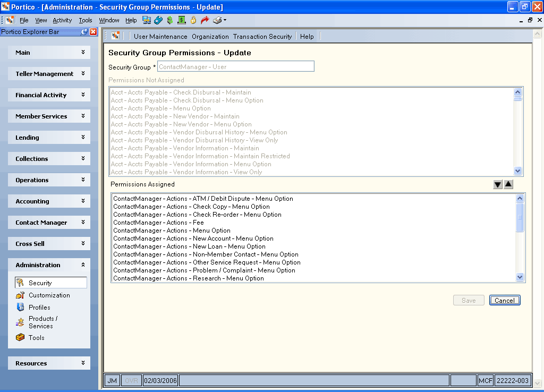Expand the Collections section
Screen dimensions: 544x392
pos(49,158)
